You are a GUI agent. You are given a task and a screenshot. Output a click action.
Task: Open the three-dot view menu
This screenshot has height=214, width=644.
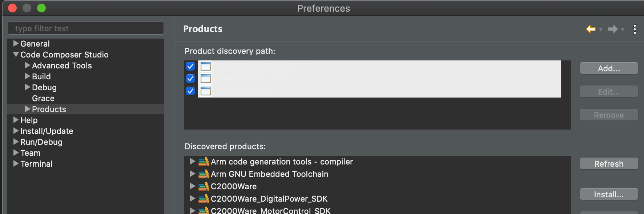[635, 29]
